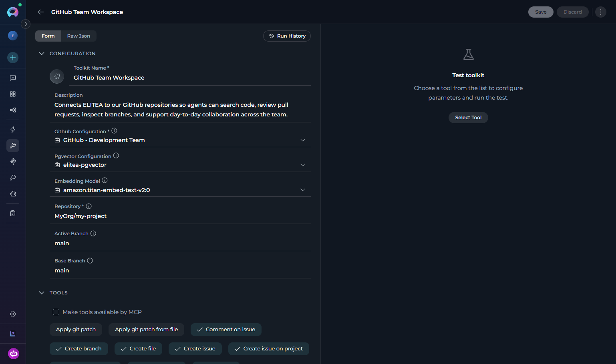Open the four-squares grid icon in sidebar
616x364 pixels.
click(x=13, y=94)
